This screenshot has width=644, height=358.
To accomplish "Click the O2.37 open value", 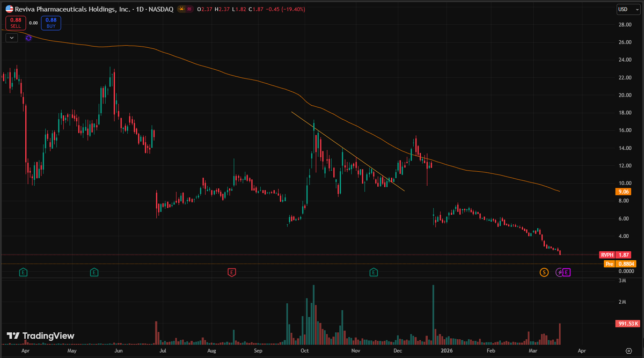I will 206,9.
